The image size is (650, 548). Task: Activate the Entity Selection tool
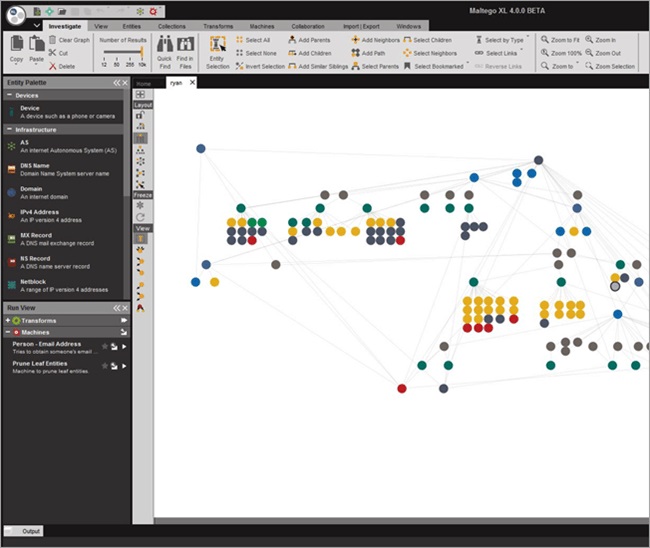click(218, 44)
